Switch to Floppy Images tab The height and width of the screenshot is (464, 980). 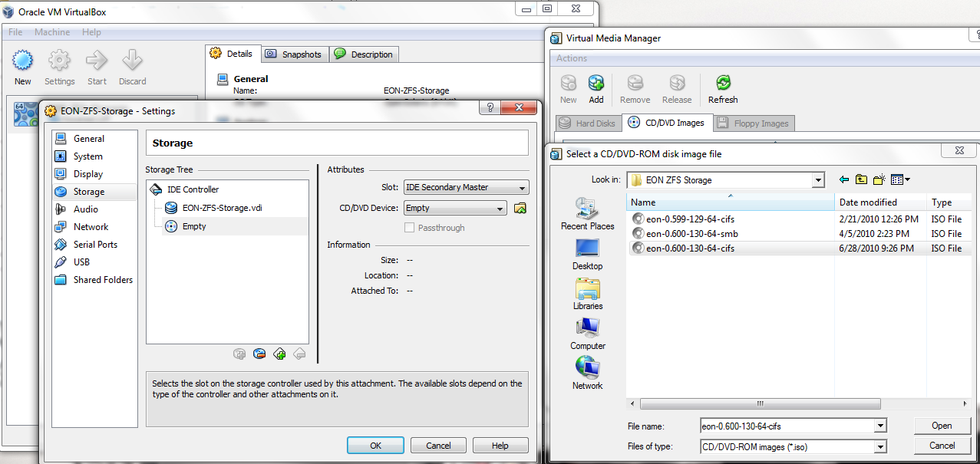753,123
